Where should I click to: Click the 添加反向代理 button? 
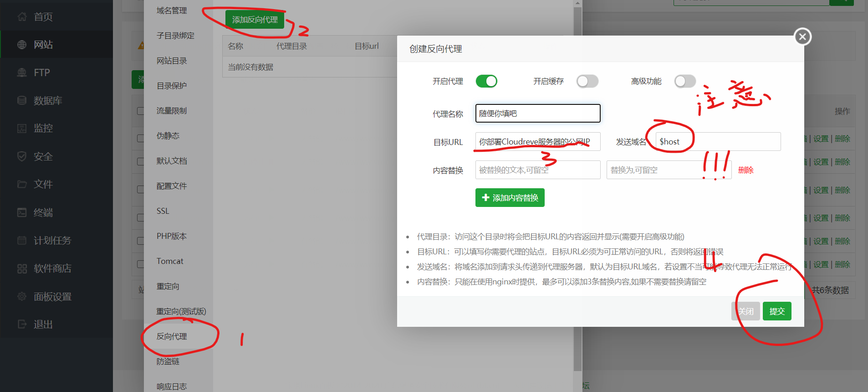(255, 20)
